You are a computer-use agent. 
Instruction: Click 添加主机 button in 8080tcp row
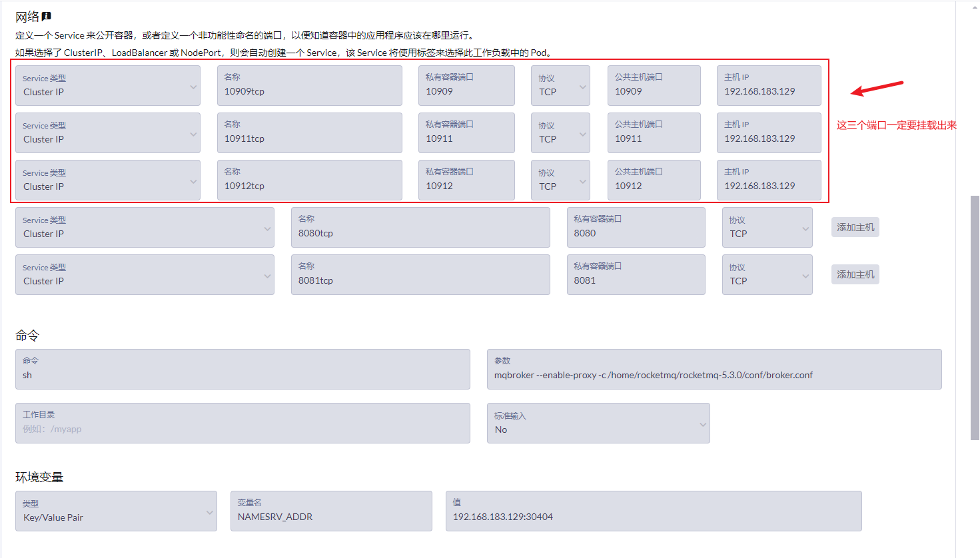pyautogui.click(x=855, y=227)
